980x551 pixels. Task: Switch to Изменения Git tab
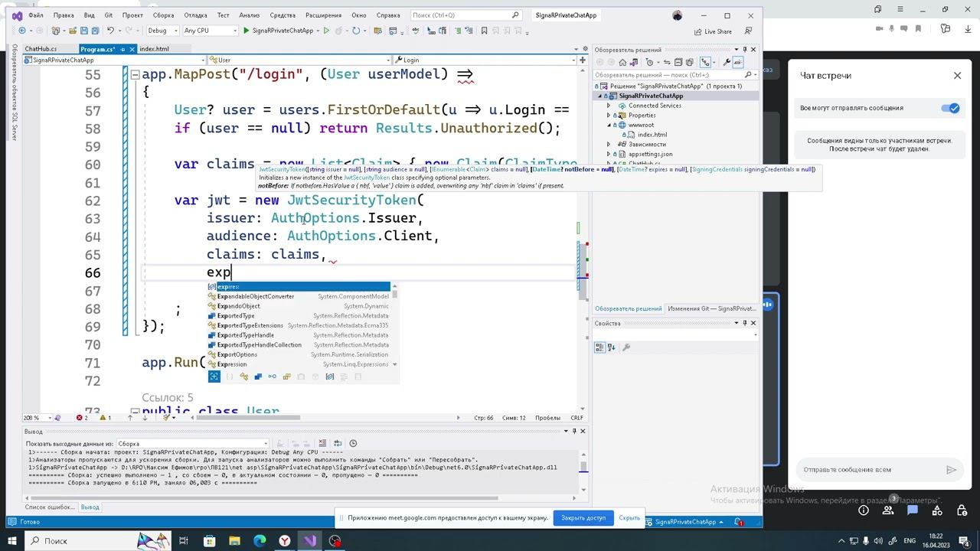click(x=711, y=309)
